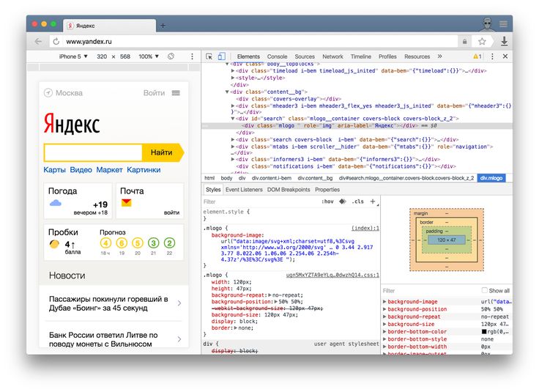Screen dimensions: 539x392
Task: Click the Найти search button
Action: pos(163,152)
